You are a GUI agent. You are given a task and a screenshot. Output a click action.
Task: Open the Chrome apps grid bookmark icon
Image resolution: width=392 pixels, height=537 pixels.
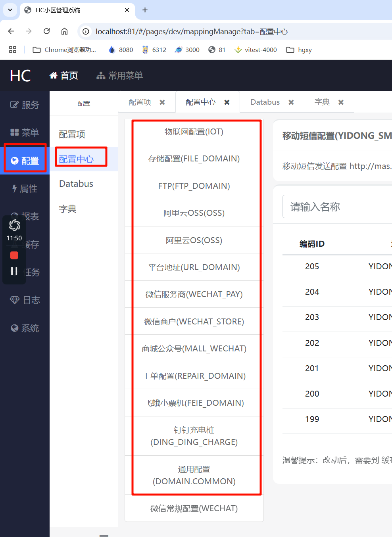[x=13, y=50]
